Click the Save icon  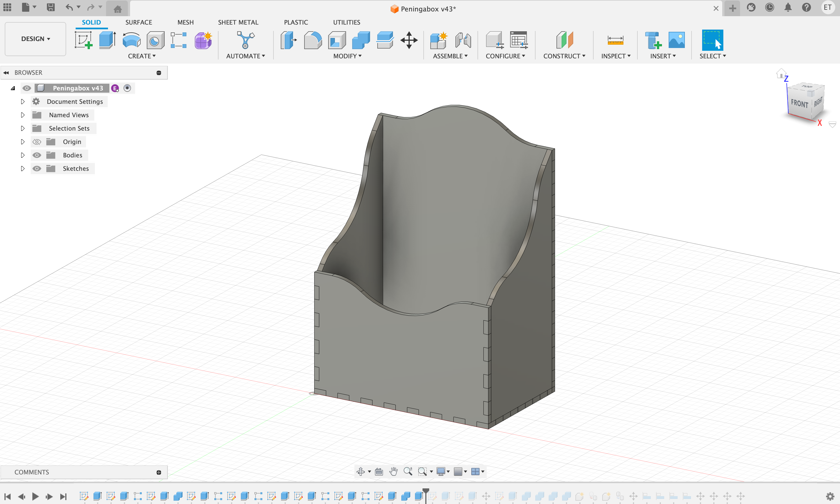click(x=51, y=7)
